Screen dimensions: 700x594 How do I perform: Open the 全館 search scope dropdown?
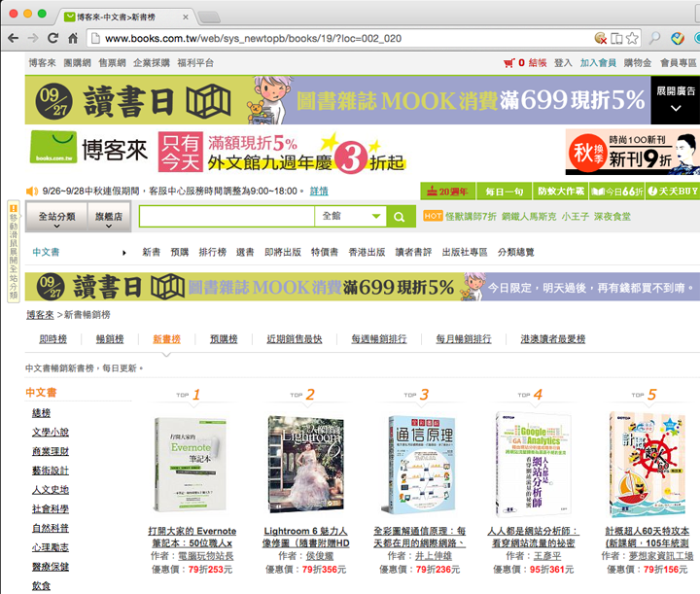(x=351, y=217)
